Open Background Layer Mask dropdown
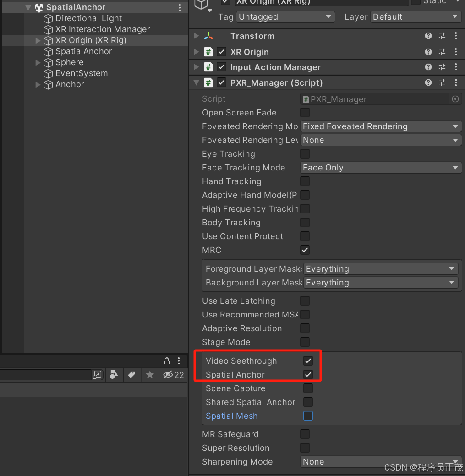 (x=381, y=283)
